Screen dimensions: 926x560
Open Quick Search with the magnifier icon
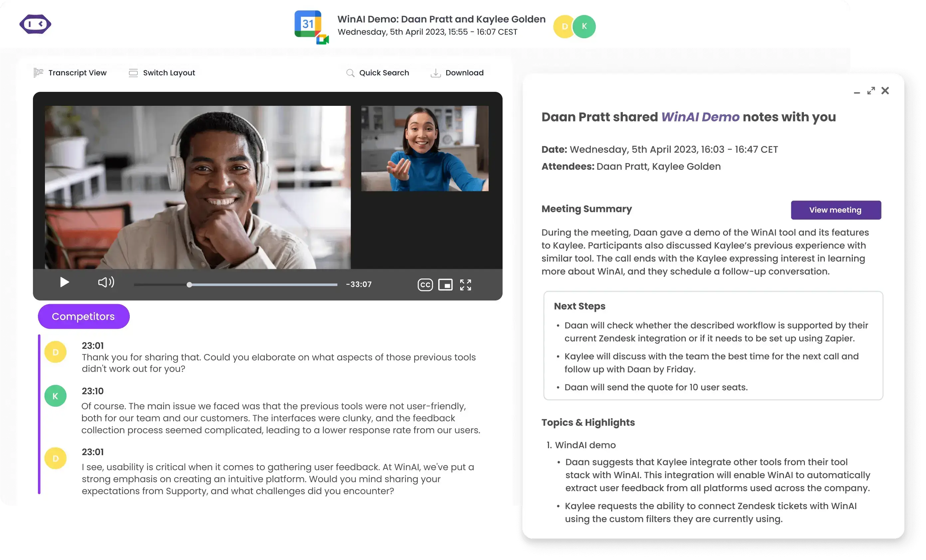(x=350, y=73)
